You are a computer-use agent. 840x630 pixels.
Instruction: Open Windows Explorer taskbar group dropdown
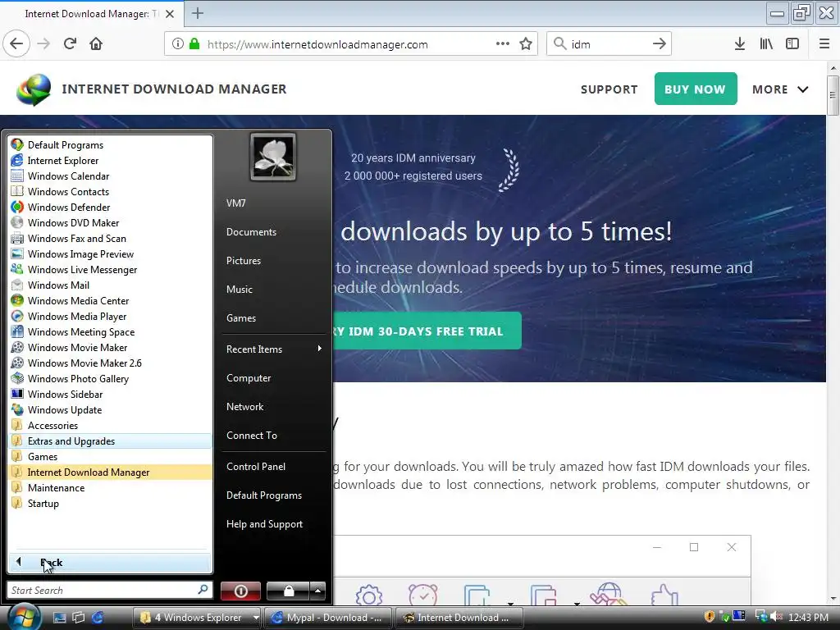point(256,617)
